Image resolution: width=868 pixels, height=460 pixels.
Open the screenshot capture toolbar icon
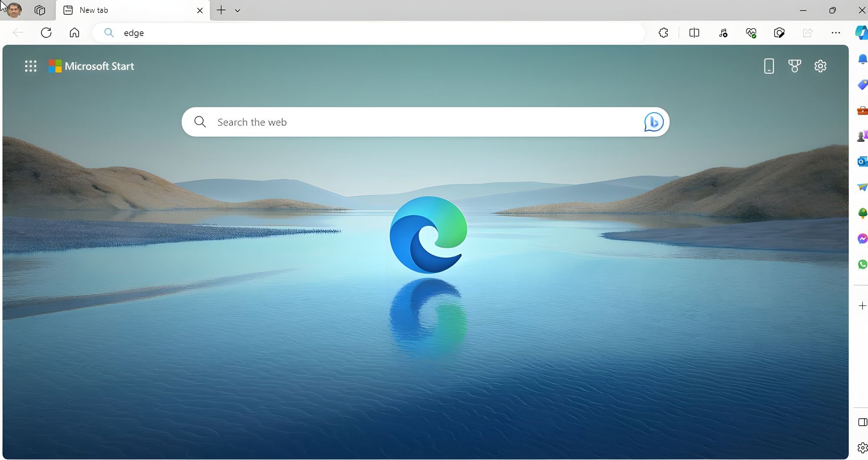779,33
